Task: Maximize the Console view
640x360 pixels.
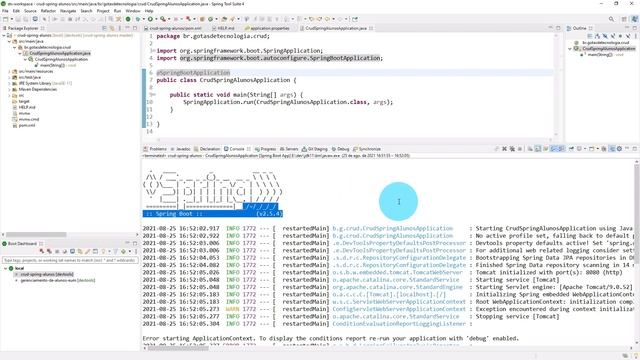Action: coord(635,149)
